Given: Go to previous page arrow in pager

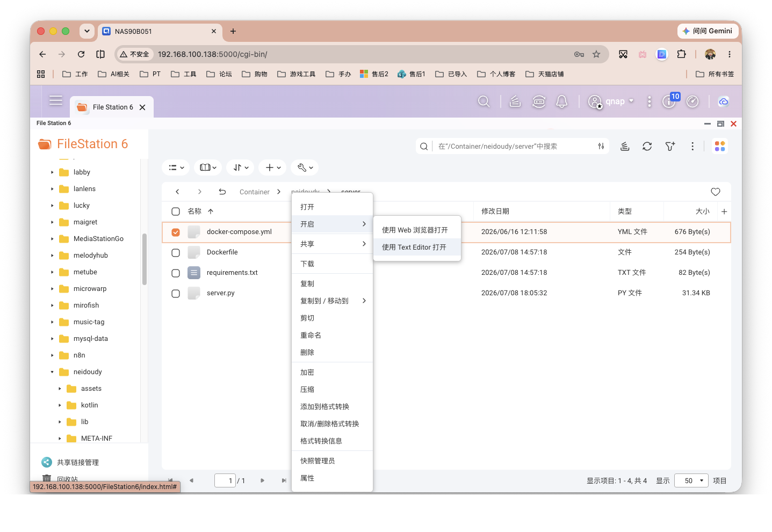Looking at the screenshot, I should 191,480.
